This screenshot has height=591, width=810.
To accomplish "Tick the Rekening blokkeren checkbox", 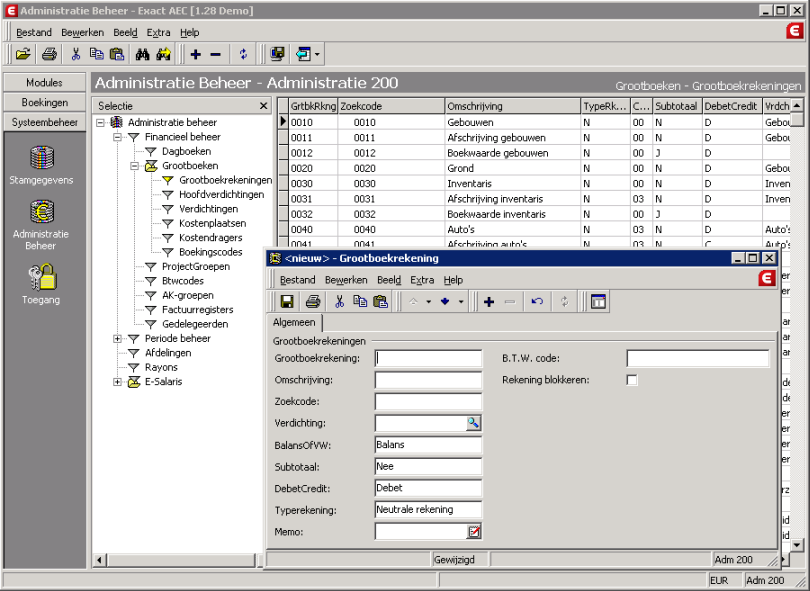I will 632,380.
